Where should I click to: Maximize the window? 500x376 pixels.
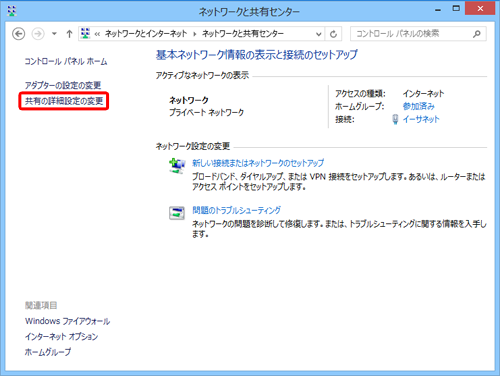tap(456, 9)
